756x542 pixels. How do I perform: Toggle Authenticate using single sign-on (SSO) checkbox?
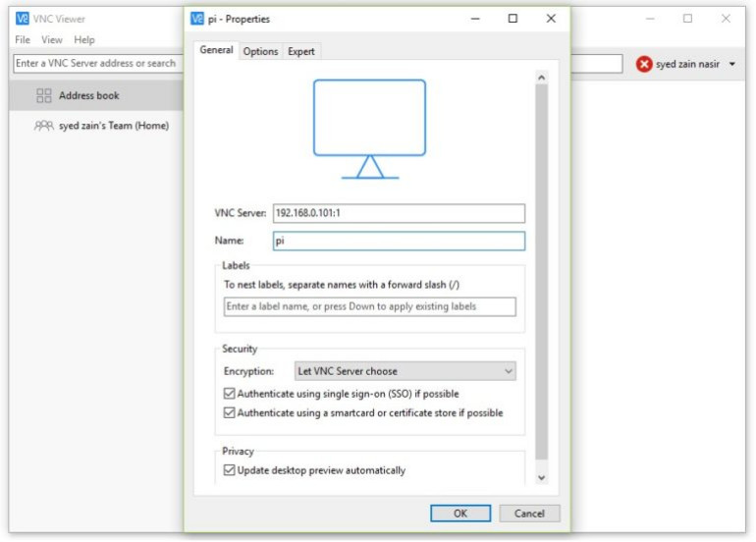coord(230,394)
